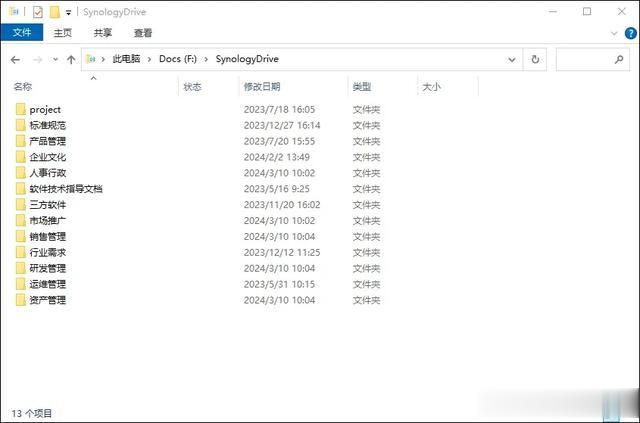640x423 pixels.
Task: Open the 文件 menu tab
Action: point(22,33)
